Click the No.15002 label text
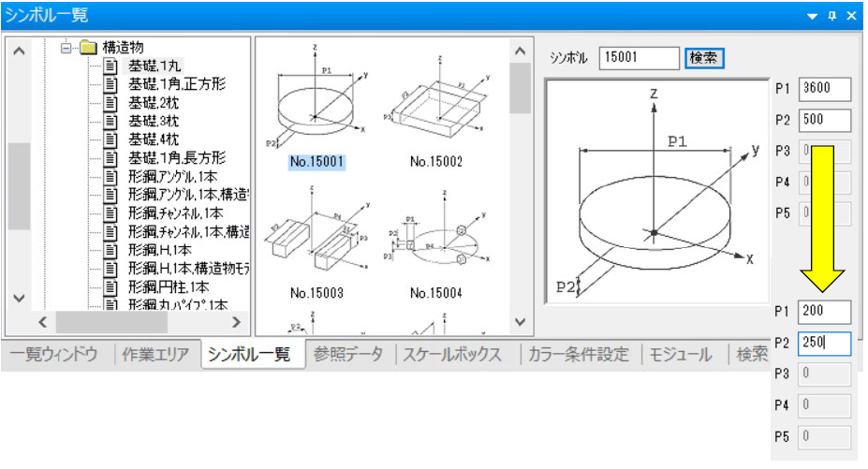This screenshot has width=868, height=469. [436, 162]
